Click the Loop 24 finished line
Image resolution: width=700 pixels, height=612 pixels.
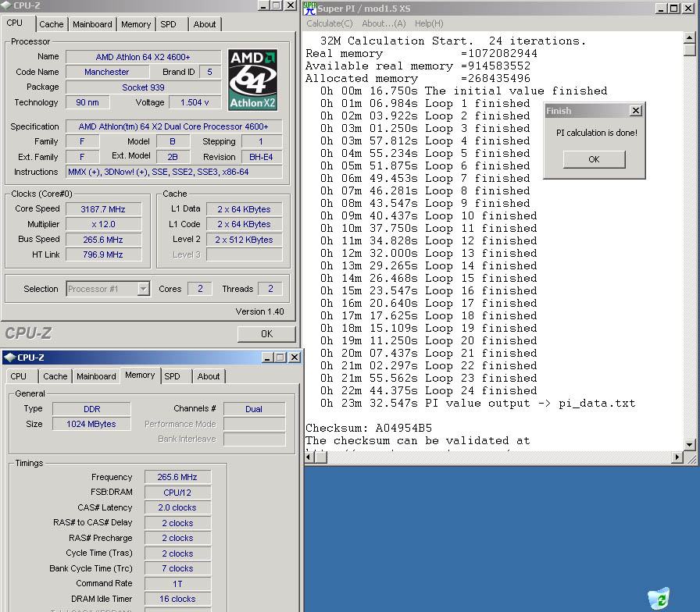[429, 391]
